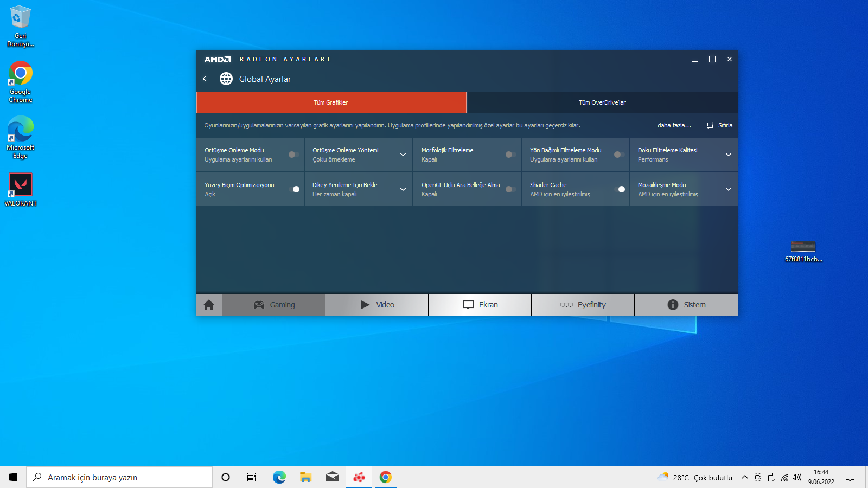Select the Microsoft Edge desktop shortcut

(21, 138)
